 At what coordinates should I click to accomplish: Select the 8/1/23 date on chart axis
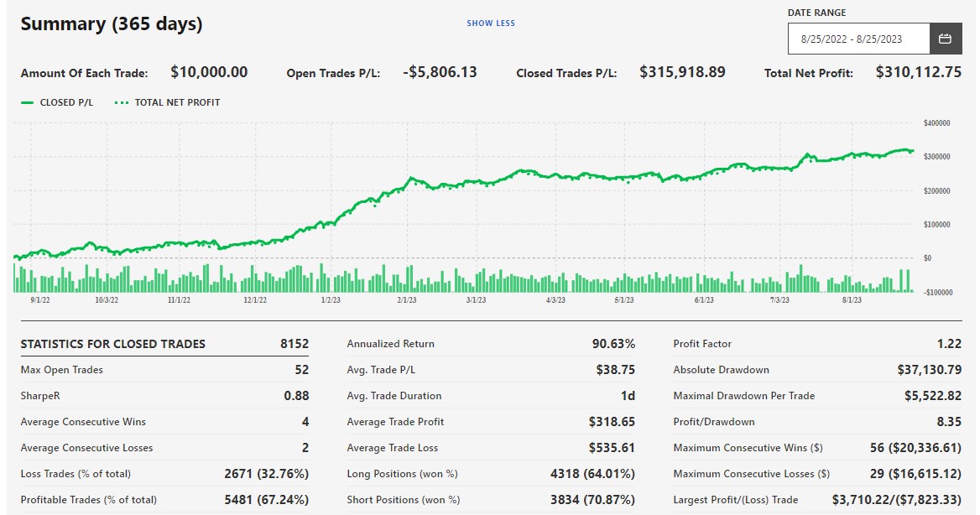point(852,299)
